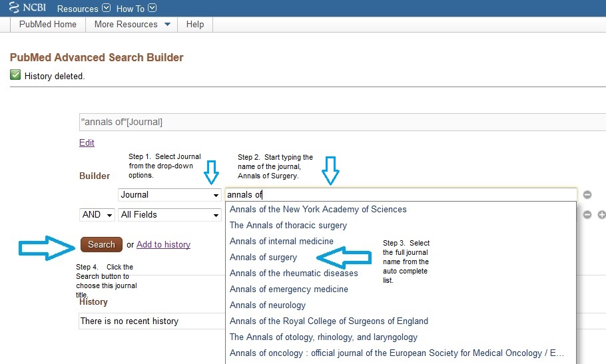Select Annals of the Royal College of Surgeons
The width and height of the screenshot is (606, 364).
pos(401,321)
